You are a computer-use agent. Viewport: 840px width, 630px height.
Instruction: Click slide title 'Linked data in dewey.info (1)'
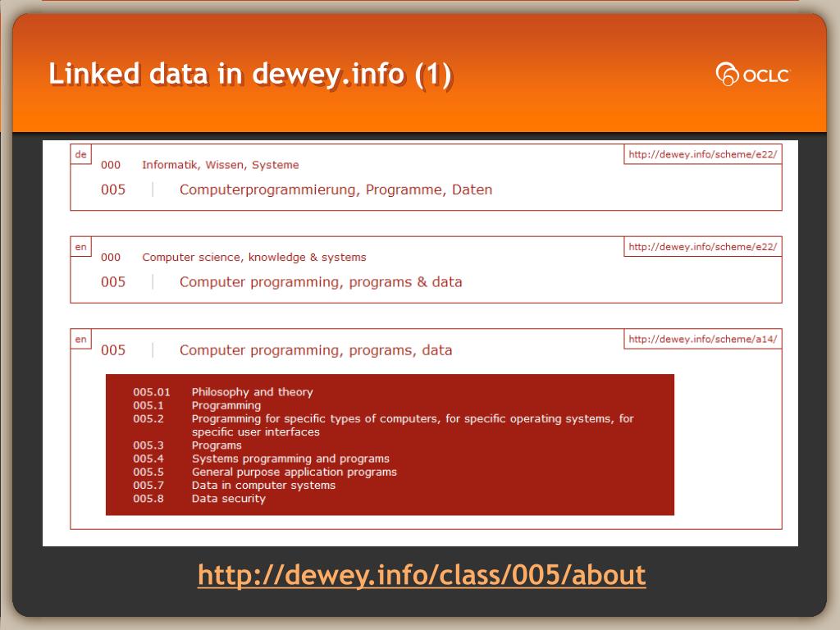coord(250,75)
